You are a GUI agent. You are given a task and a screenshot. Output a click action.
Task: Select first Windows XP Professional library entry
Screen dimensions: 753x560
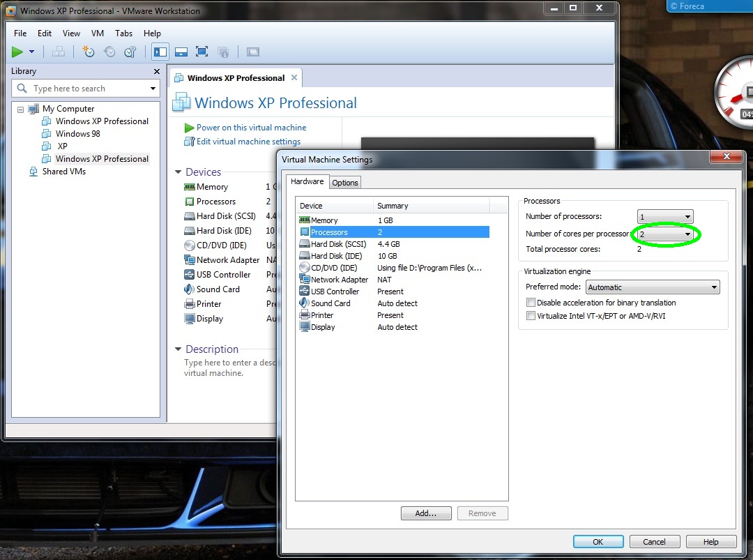(102, 121)
